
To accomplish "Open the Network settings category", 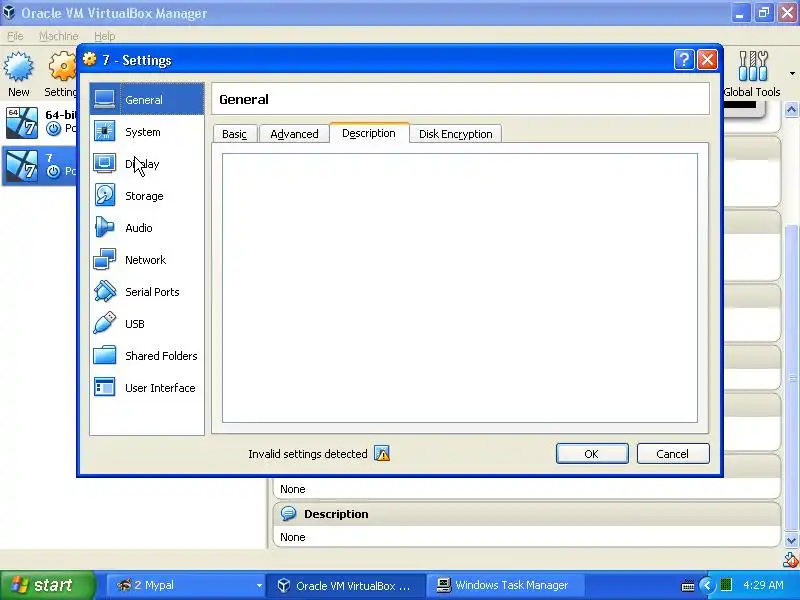I will tap(147, 260).
